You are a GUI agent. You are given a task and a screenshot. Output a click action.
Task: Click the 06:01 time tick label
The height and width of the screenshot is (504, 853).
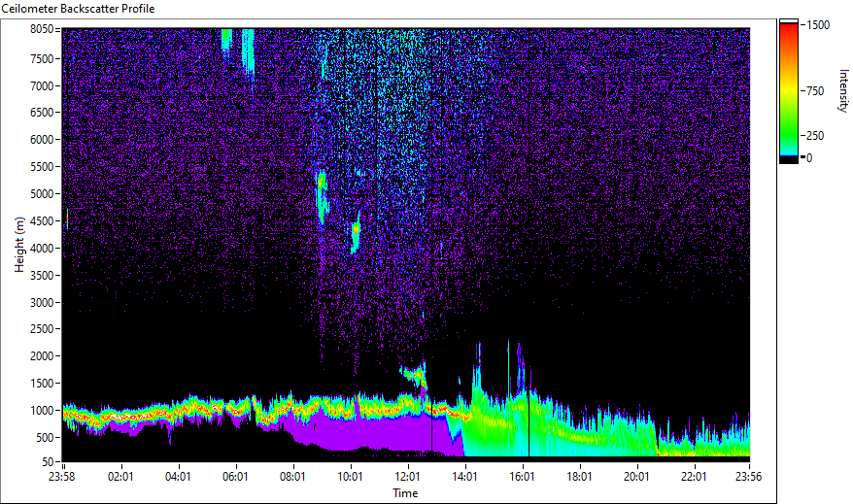pos(235,477)
